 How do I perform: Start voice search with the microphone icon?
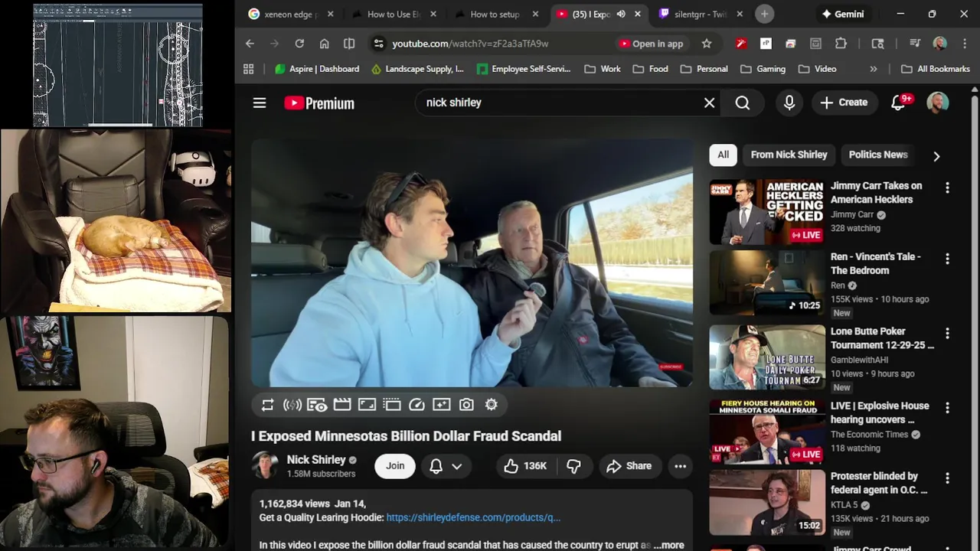(789, 103)
